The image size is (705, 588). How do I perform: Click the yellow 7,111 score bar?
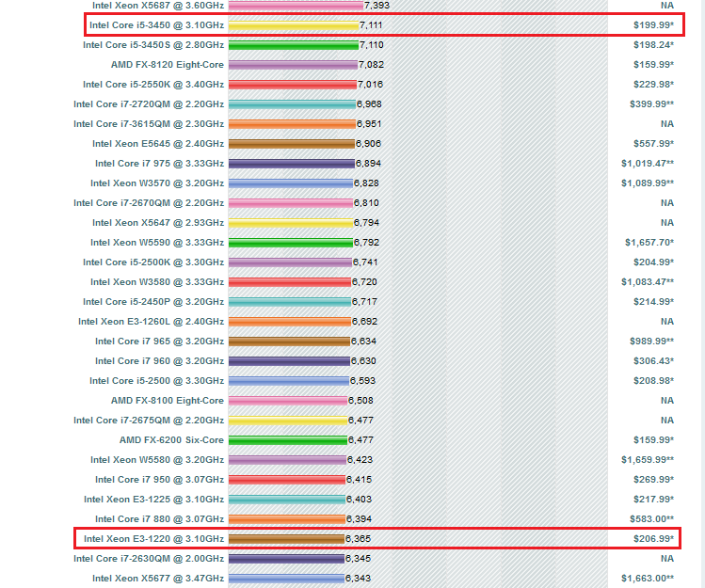[x=294, y=25]
